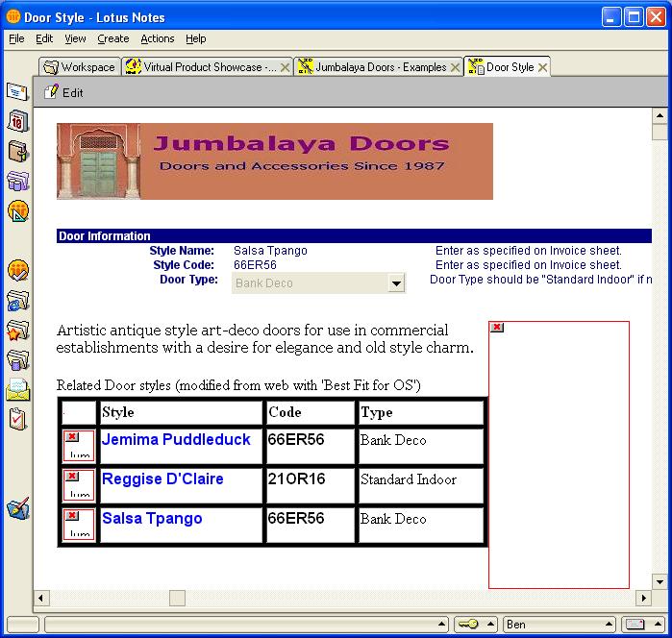Screen dimensions: 672x638
Task: Open the Calendar bookmark icon
Action: (x=17, y=121)
